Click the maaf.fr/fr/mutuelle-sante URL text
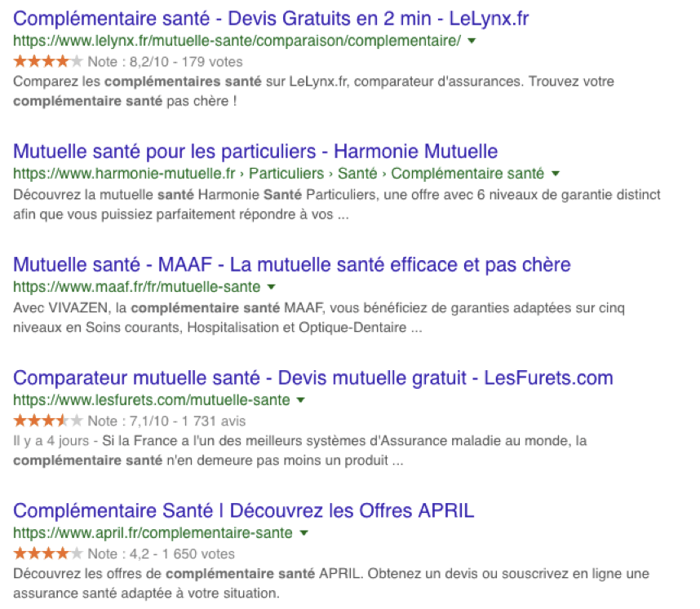Image resolution: width=700 pixels, height=609 pixels. coord(136,287)
